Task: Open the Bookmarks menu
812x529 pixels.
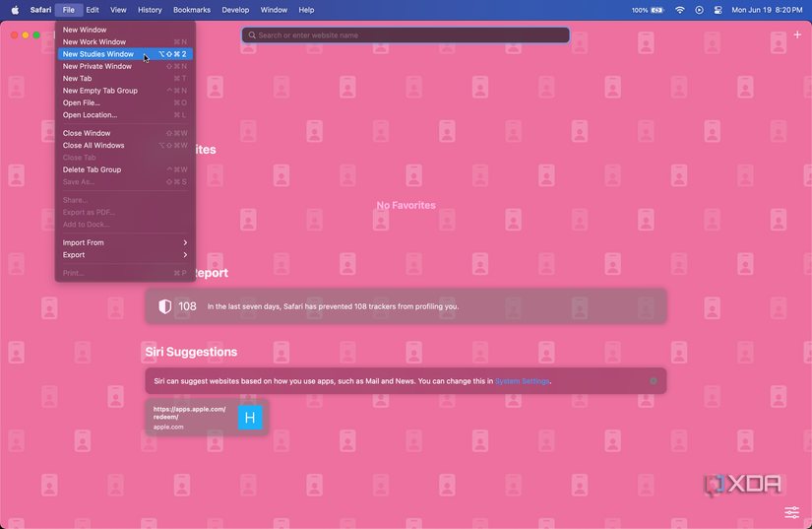Action: pyautogui.click(x=192, y=10)
